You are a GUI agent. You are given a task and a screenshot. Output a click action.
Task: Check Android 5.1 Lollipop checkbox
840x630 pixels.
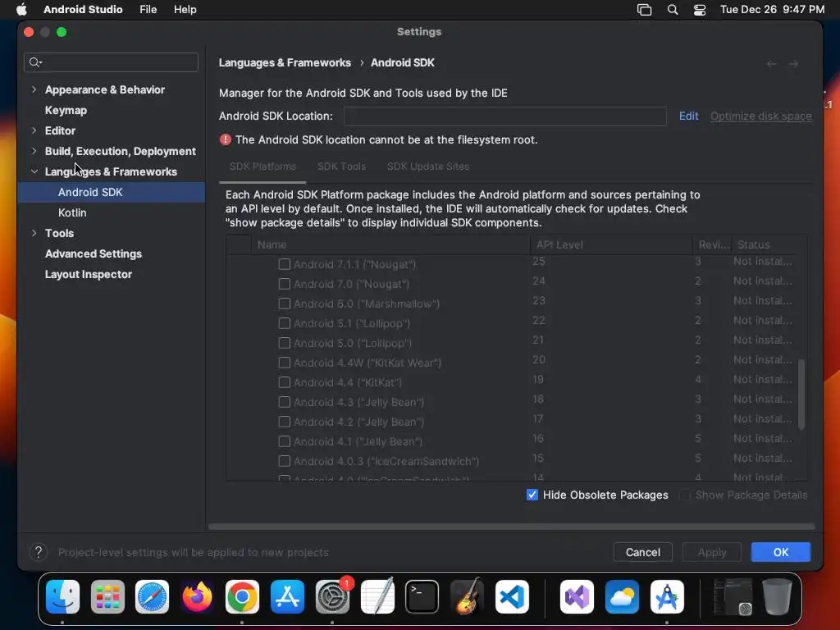(x=285, y=323)
